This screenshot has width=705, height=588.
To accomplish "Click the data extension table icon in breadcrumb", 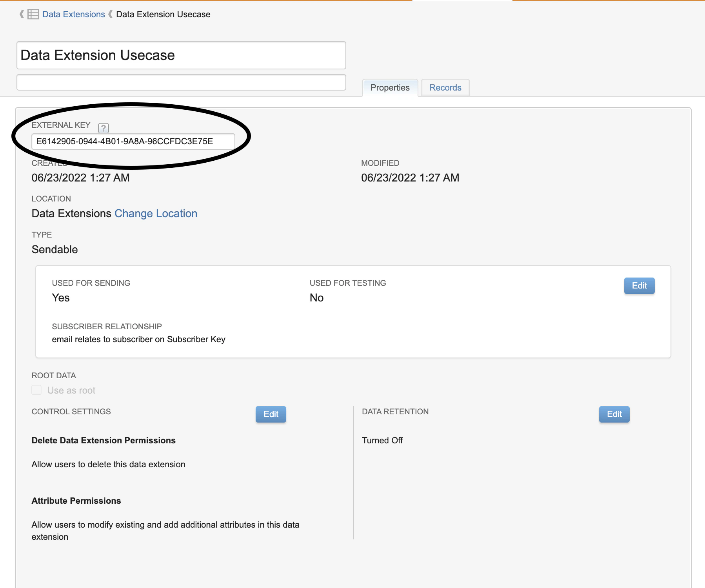I will (x=33, y=15).
